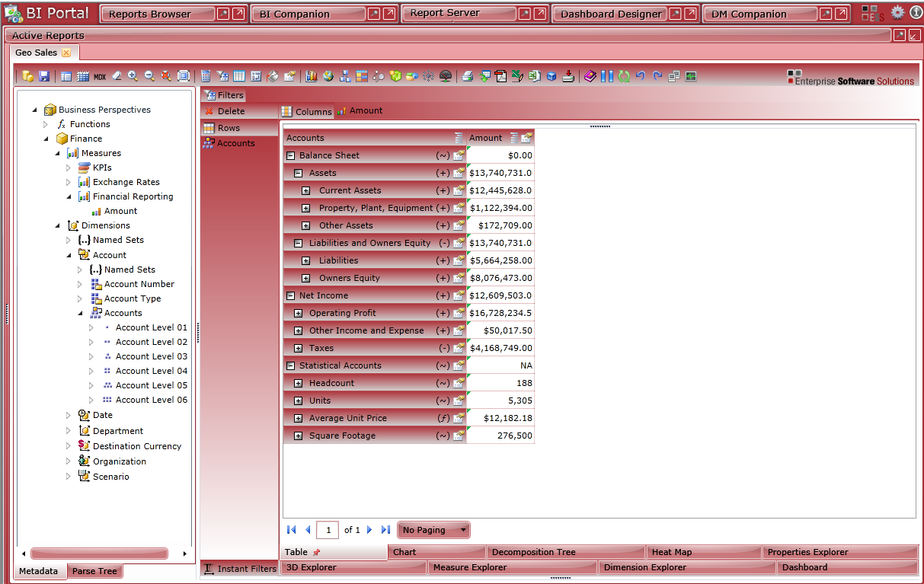
Task: Click the zoom out magnifier icon
Action: (149, 76)
